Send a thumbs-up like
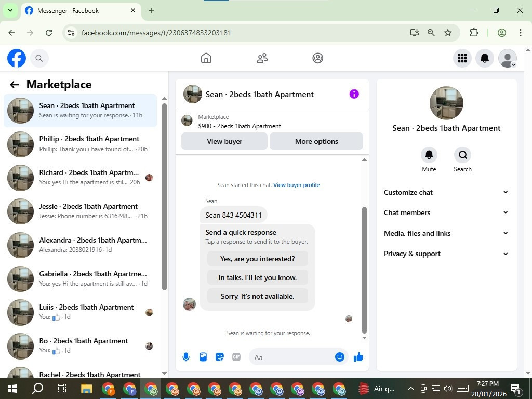 click(x=358, y=357)
